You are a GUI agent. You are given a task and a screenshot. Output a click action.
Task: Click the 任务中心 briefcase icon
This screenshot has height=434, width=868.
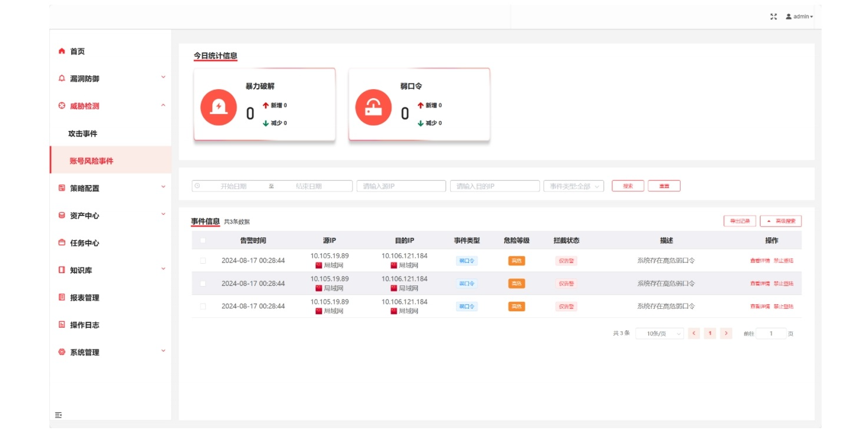(62, 243)
